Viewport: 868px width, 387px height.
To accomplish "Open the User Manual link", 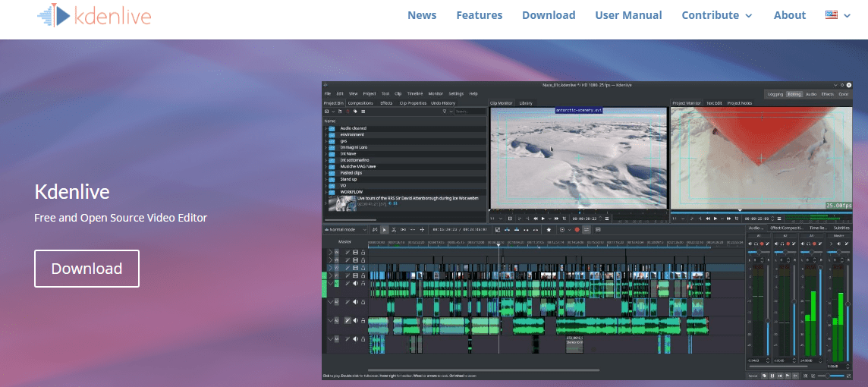I will pyautogui.click(x=628, y=15).
